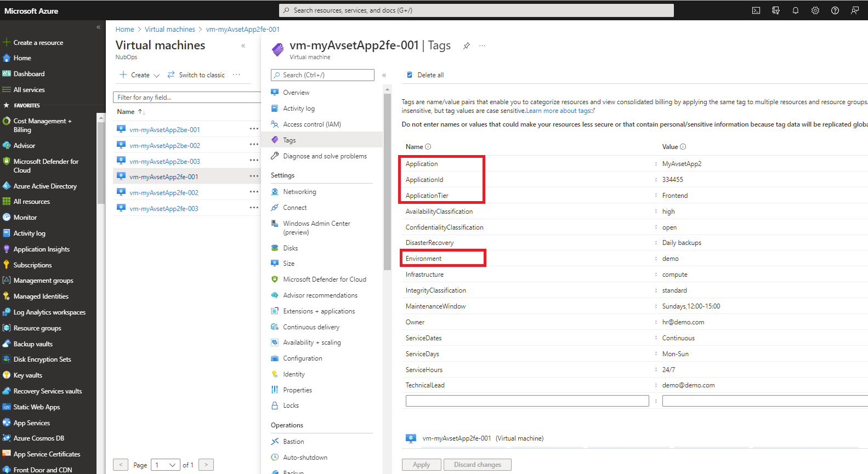The image size is (868, 474).
Task: Open Access control (IAM)
Action: tap(312, 124)
